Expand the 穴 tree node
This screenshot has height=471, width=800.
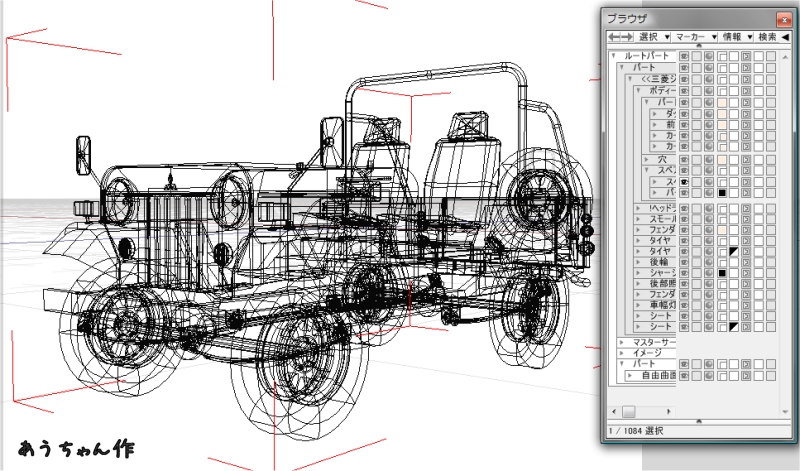point(647,160)
